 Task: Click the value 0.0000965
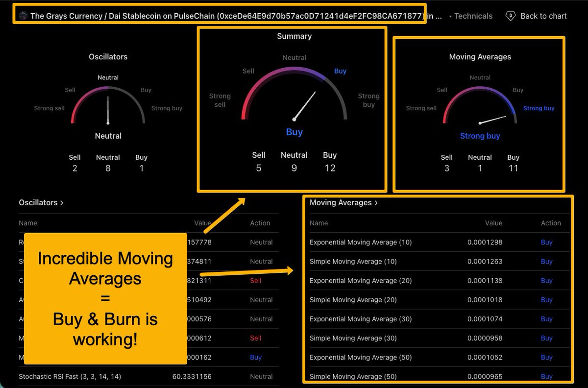(x=485, y=376)
